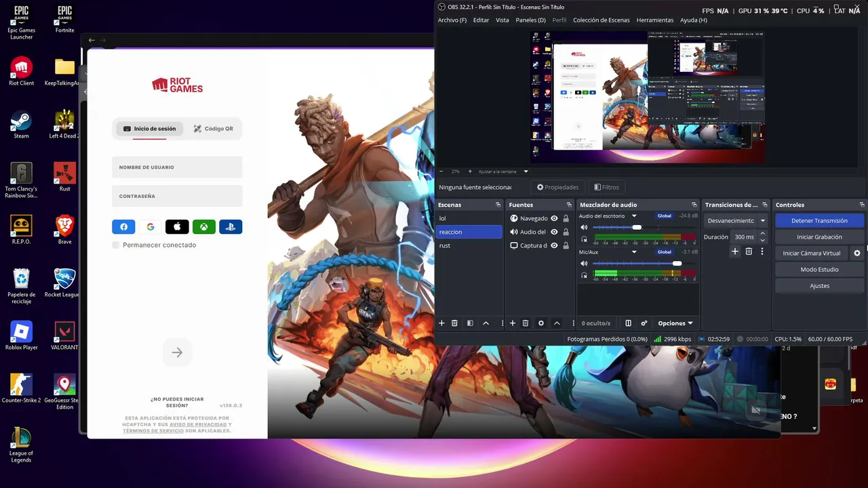Increase the transition Duración value
The image size is (868, 488).
(763, 234)
